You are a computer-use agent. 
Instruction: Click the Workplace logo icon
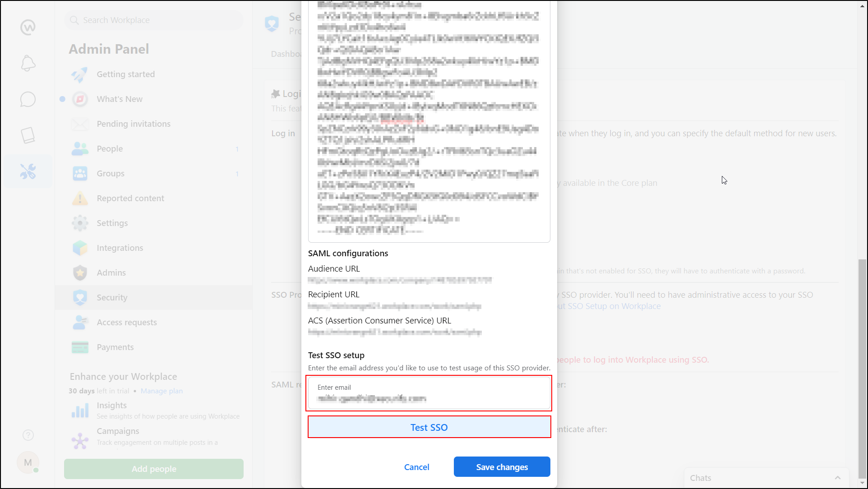tap(28, 27)
